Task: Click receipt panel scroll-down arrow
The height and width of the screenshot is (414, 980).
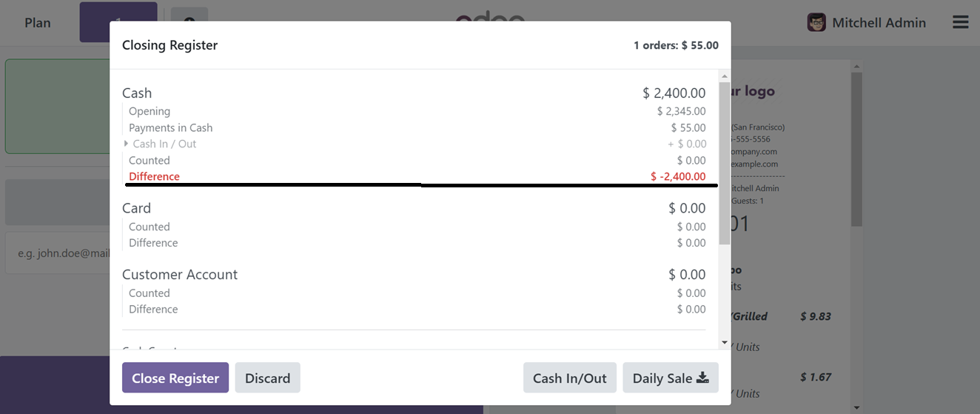Action: pyautogui.click(x=856, y=407)
